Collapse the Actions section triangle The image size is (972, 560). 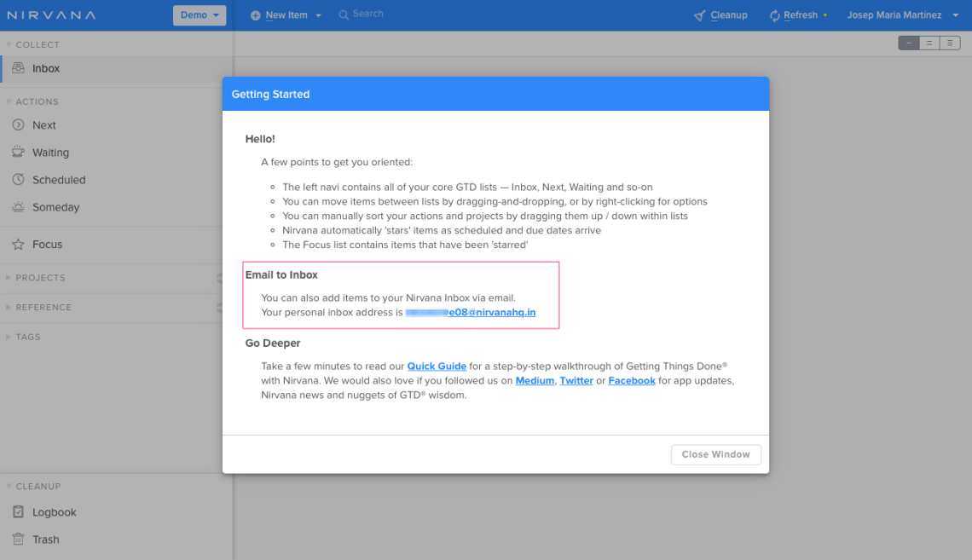9,101
